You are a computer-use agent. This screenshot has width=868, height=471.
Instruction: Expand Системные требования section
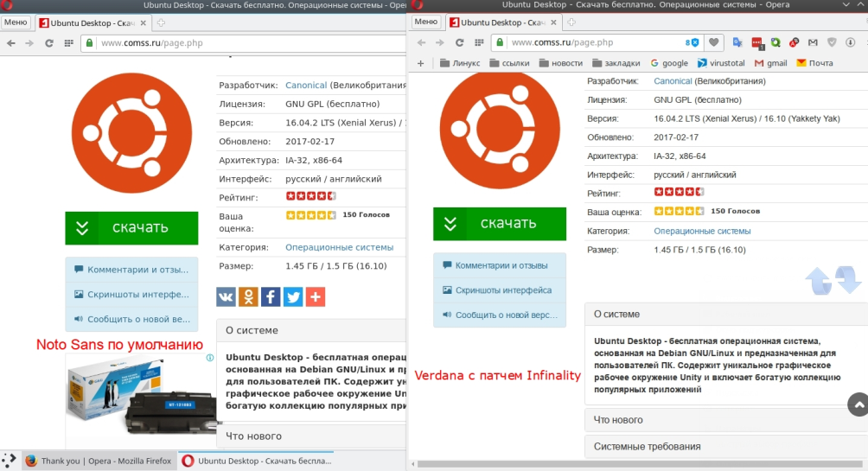726,447
